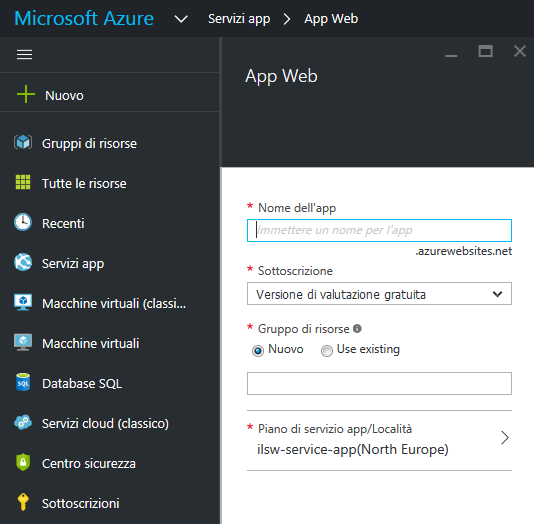Viewport: 534px width, 524px height.
Task: Open the Sottoscrizione dropdown
Action: (x=379, y=294)
